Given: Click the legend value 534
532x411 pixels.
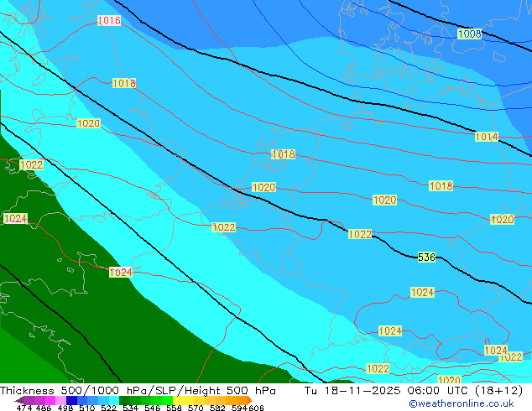Looking at the screenshot, I should (x=130, y=408).
